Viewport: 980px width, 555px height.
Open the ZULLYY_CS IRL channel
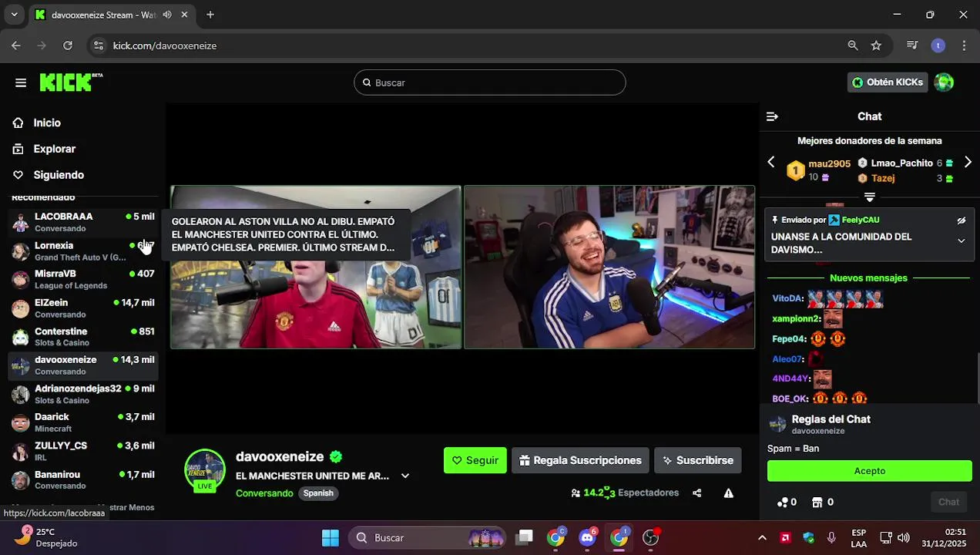click(83, 451)
